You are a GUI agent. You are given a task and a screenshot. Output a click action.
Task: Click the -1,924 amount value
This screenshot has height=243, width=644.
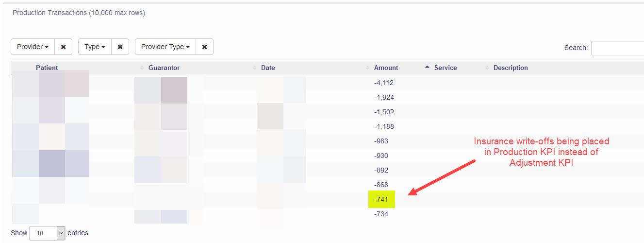point(384,97)
